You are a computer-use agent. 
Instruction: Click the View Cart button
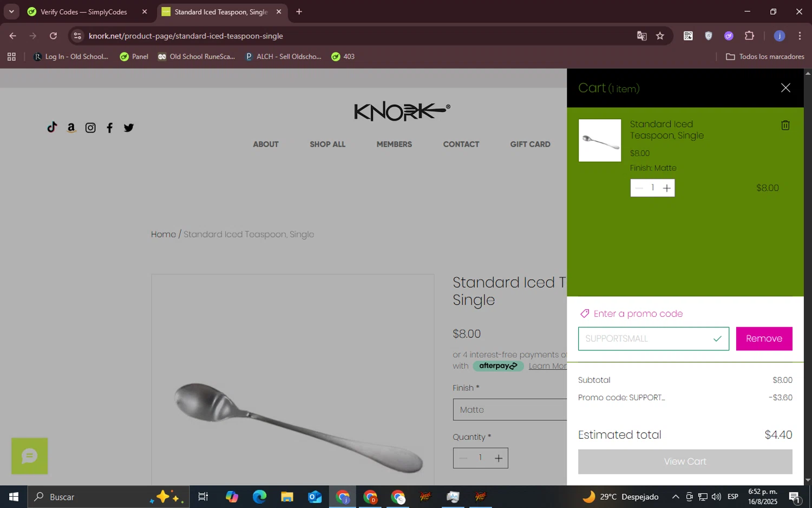pos(685,461)
